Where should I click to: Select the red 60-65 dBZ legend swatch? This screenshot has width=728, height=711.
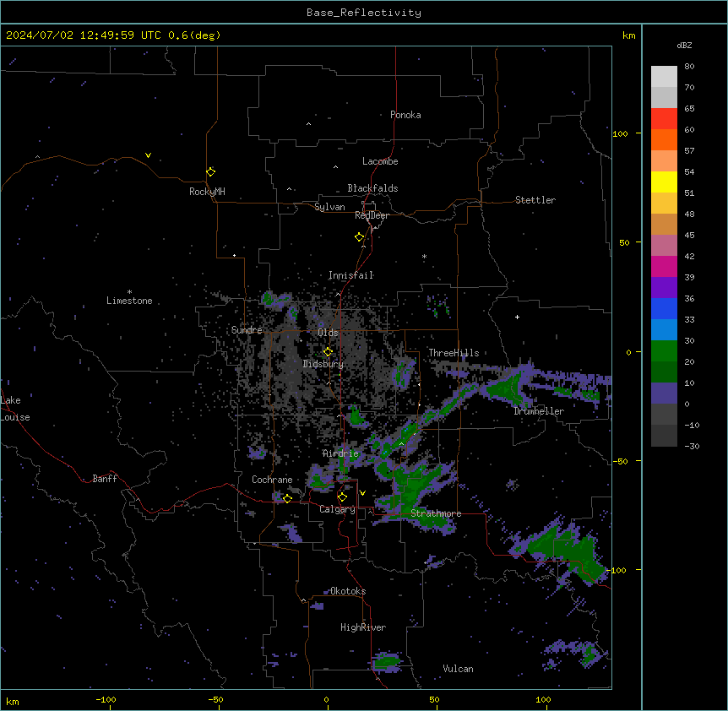(x=664, y=118)
